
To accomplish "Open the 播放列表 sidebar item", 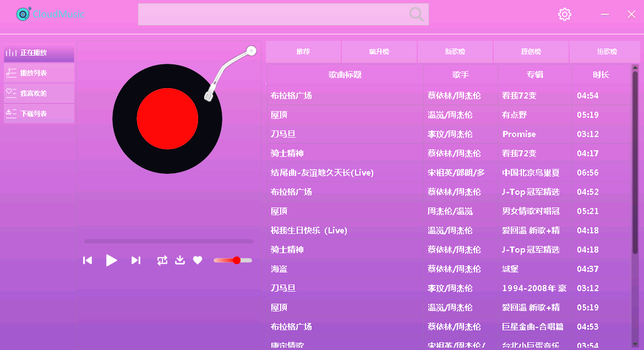I will click(x=39, y=73).
